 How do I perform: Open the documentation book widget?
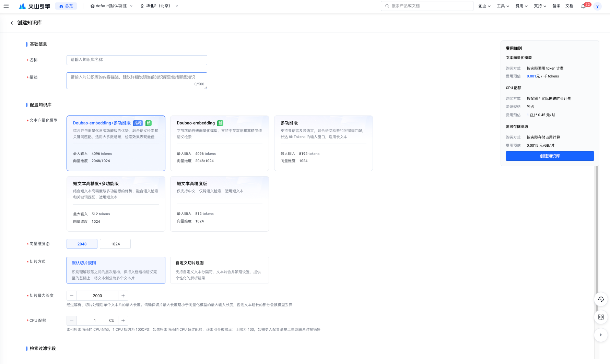(601, 317)
